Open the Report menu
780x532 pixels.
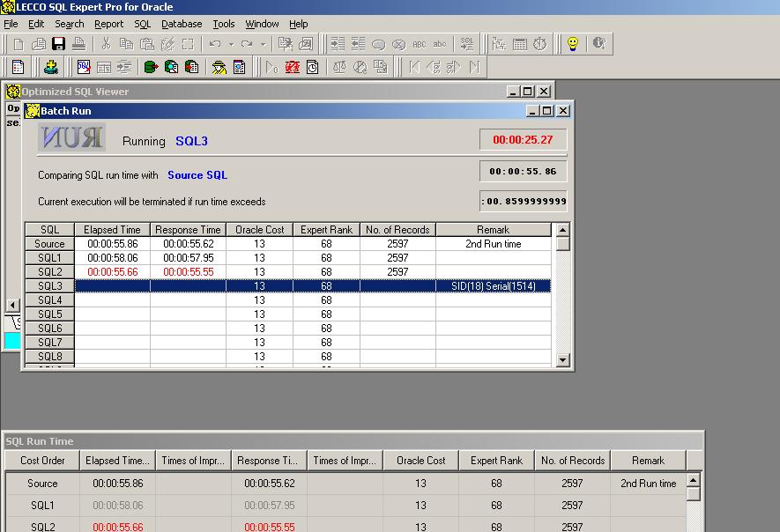coord(109,24)
